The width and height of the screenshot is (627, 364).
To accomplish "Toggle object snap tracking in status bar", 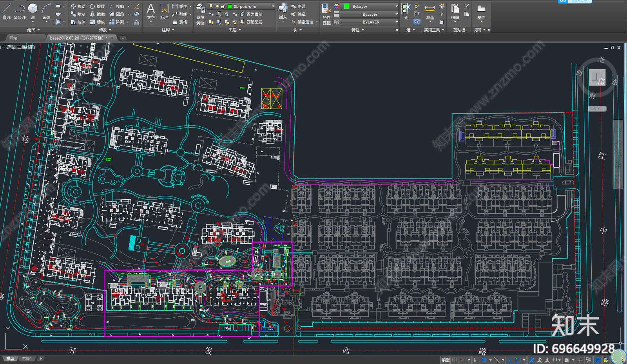I will pyautogui.click(x=510, y=360).
